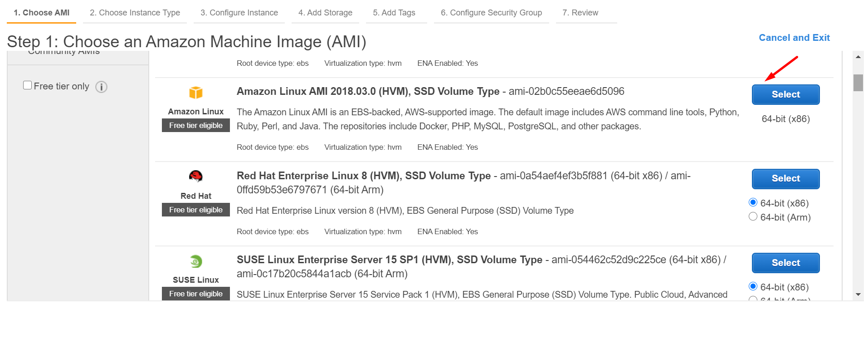The height and width of the screenshot is (339, 868).
Task: Go to 2. Choose Instance Type tab
Action: tap(135, 13)
